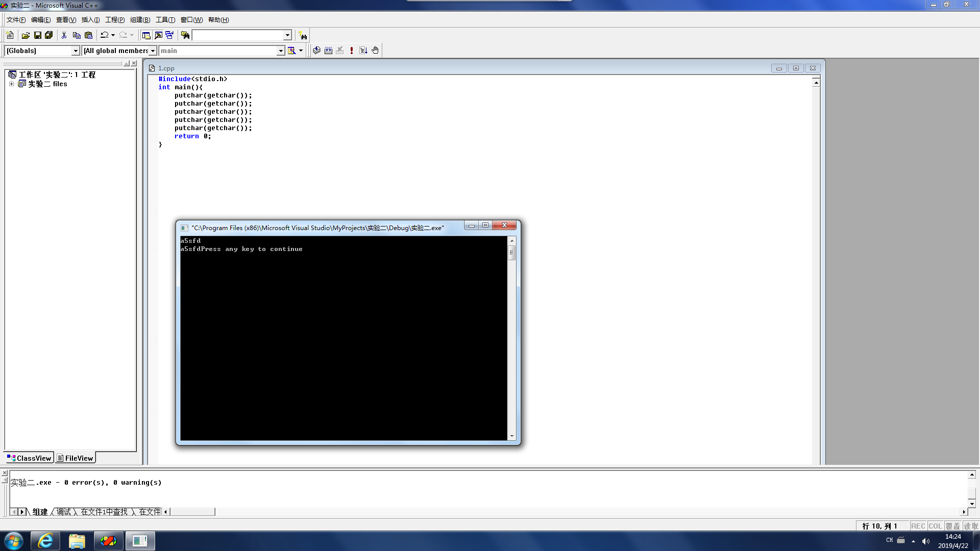Click the Find text input combo box

(238, 35)
